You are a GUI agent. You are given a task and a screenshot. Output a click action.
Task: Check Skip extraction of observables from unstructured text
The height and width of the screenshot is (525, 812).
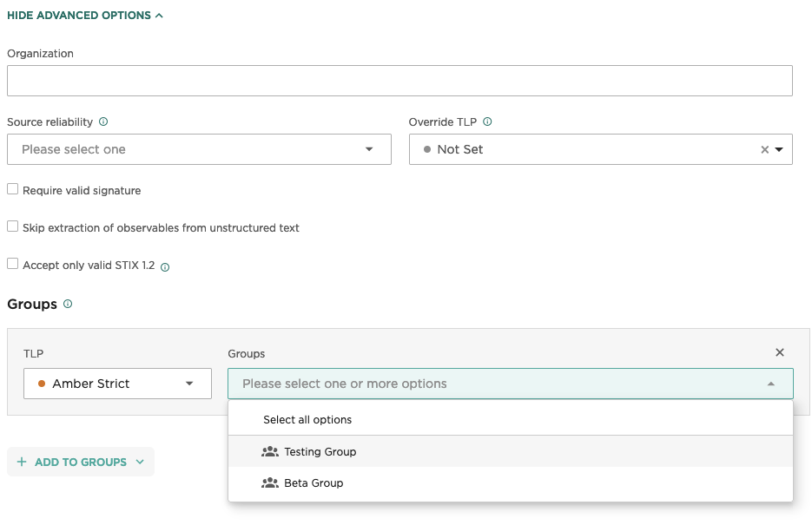tap(12, 226)
